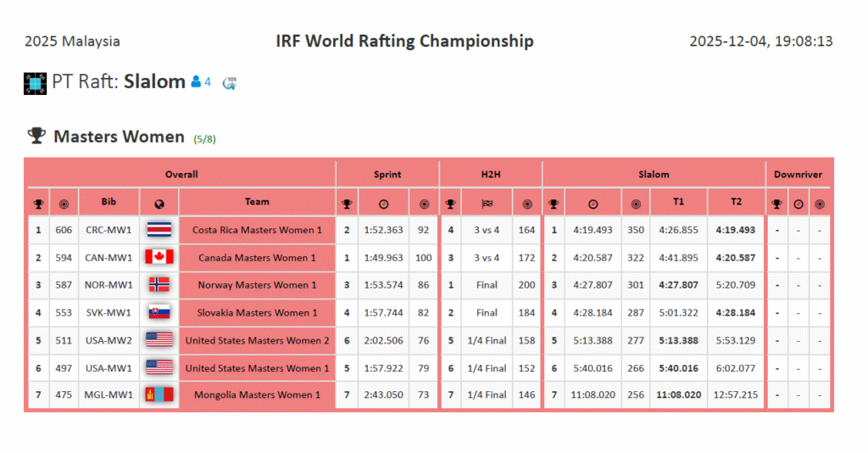Screen dimensions: 868x453
Task: Click the IRF World Rafting Championship title
Action: point(404,41)
